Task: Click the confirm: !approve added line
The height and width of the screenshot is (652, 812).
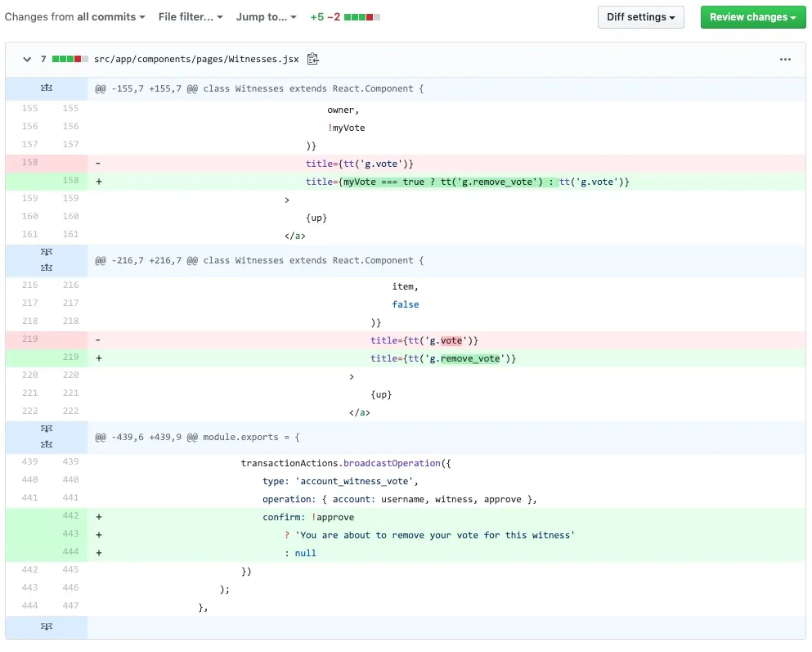Action: tap(308, 517)
